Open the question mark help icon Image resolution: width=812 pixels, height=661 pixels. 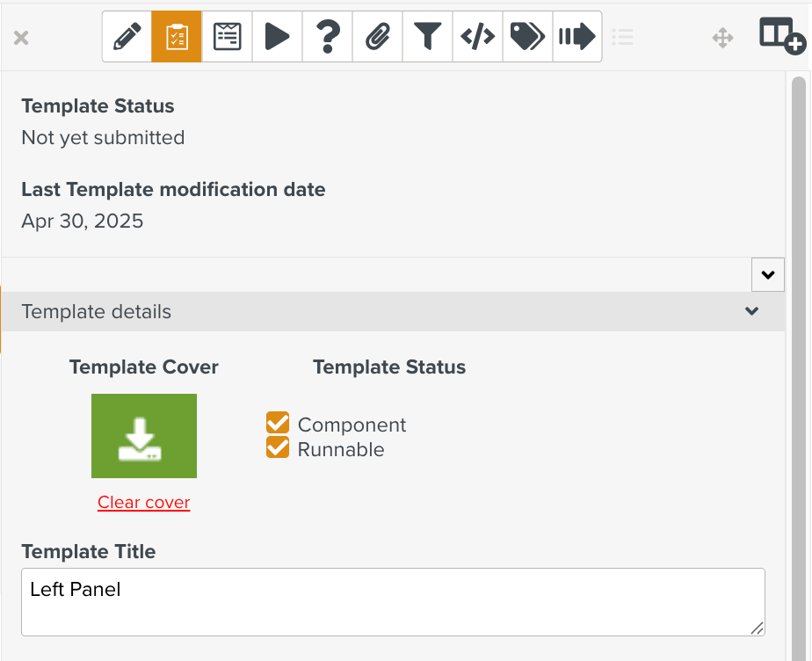point(327,37)
